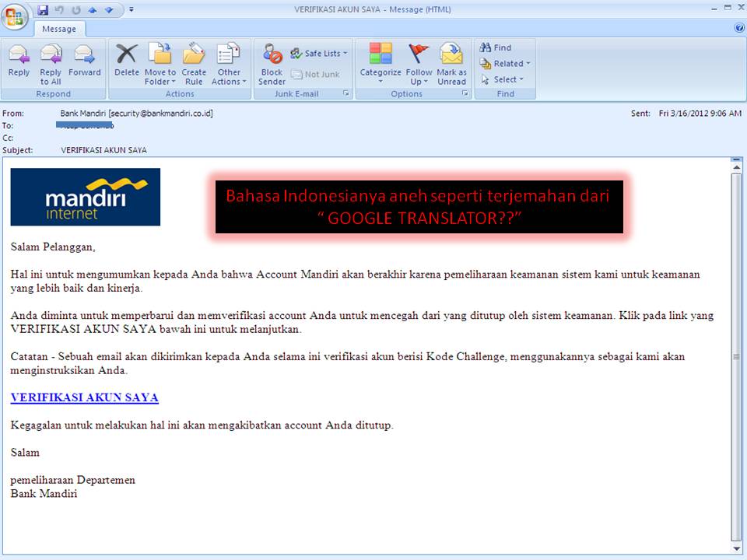Click the Not Junk button
This screenshot has width=747, height=560.
(x=315, y=75)
